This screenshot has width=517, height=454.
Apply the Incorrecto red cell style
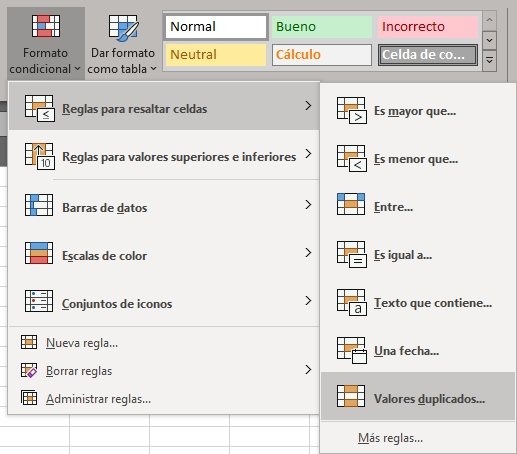[428, 26]
